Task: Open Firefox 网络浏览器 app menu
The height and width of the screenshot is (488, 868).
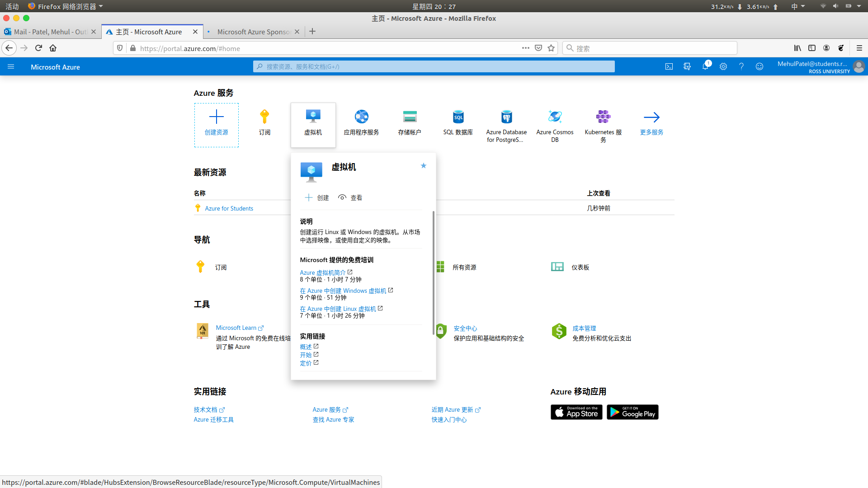Action: tap(66, 6)
